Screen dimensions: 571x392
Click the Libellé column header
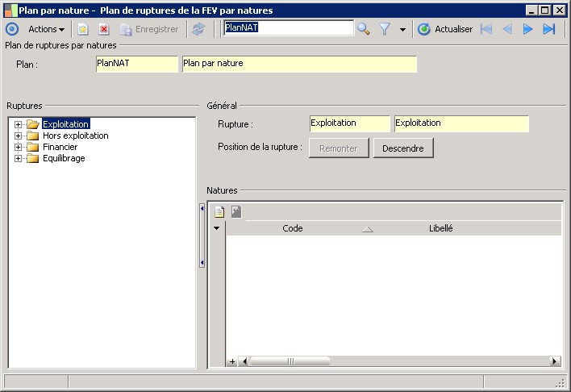pos(440,228)
